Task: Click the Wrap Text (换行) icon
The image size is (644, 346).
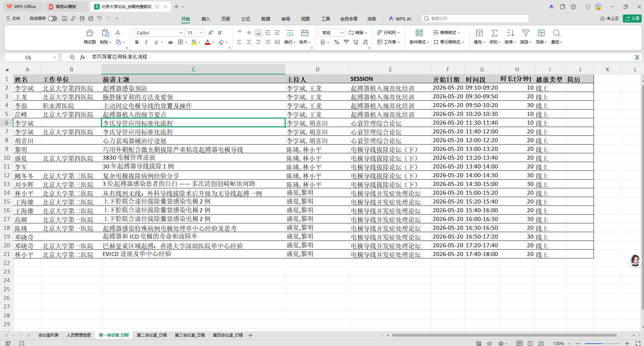Action: [x=290, y=33]
